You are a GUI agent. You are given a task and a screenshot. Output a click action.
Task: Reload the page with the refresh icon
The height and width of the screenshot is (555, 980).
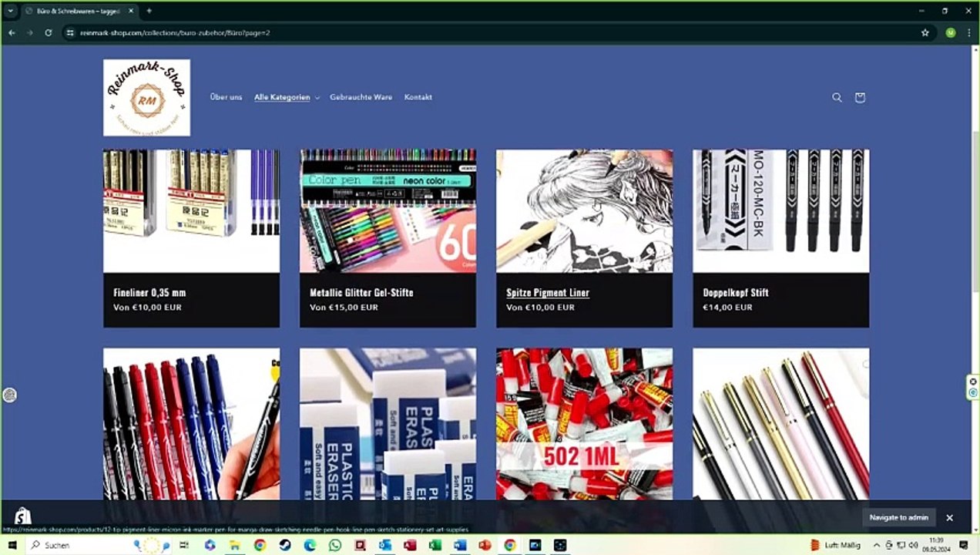point(48,32)
